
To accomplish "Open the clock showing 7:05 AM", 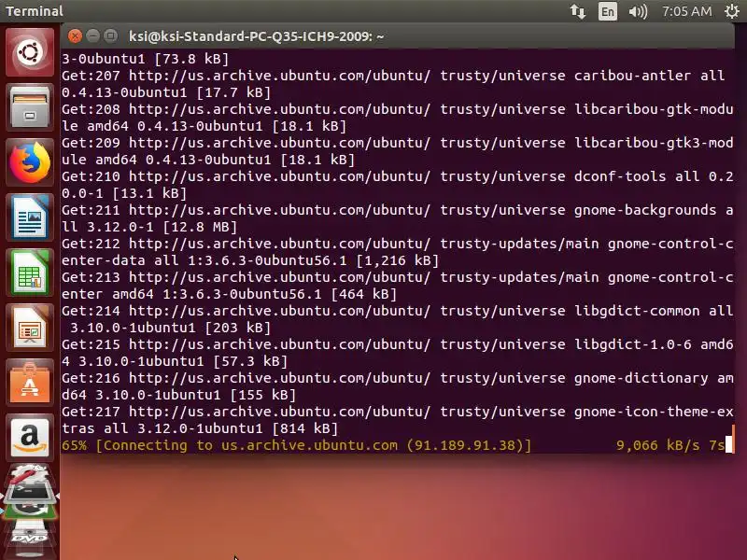I will [x=686, y=11].
